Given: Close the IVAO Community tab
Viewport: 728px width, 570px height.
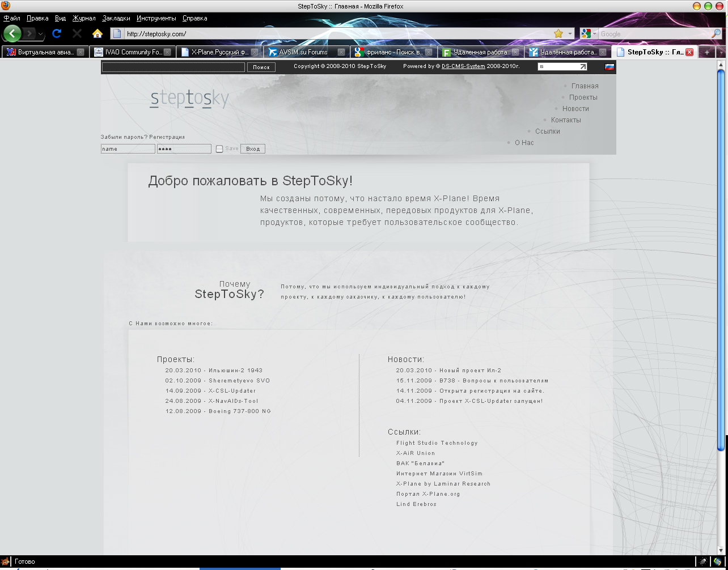Looking at the screenshot, I should click(x=168, y=52).
